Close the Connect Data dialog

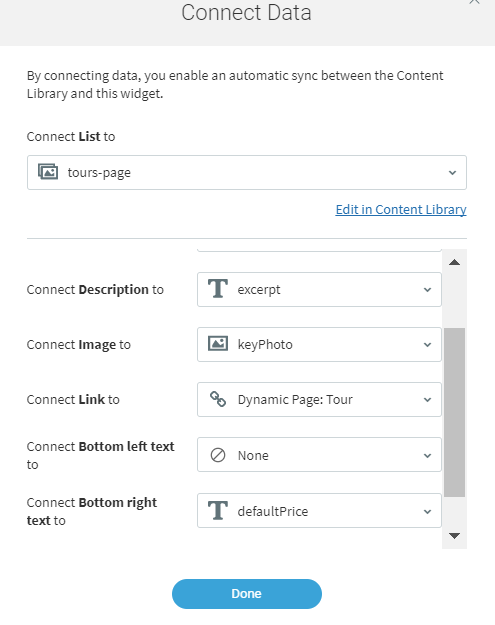tap(474, 2)
